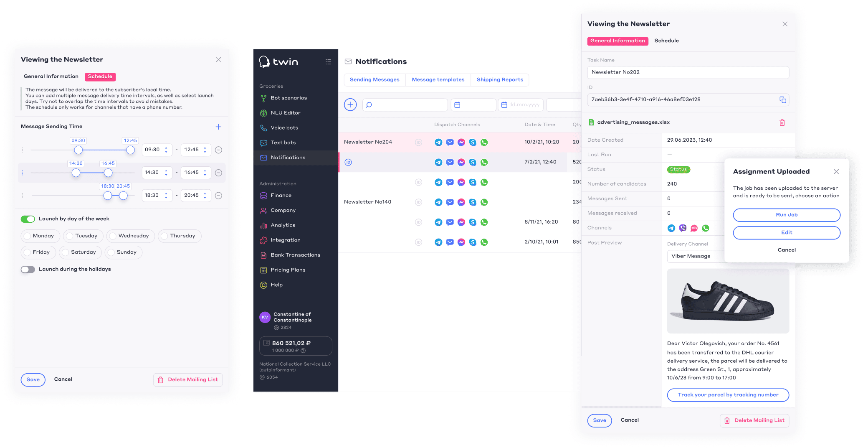Switch to the Message templates tab

click(x=438, y=80)
